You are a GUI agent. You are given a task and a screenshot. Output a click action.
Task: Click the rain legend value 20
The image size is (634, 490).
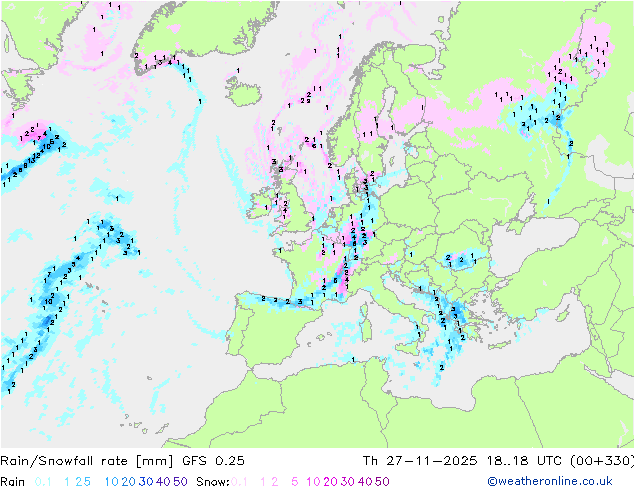128,482
